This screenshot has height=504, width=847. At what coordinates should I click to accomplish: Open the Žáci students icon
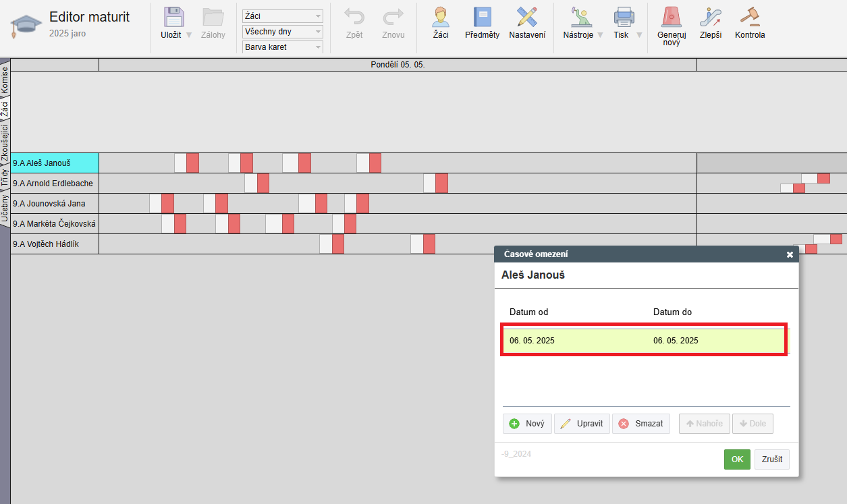[x=441, y=18]
